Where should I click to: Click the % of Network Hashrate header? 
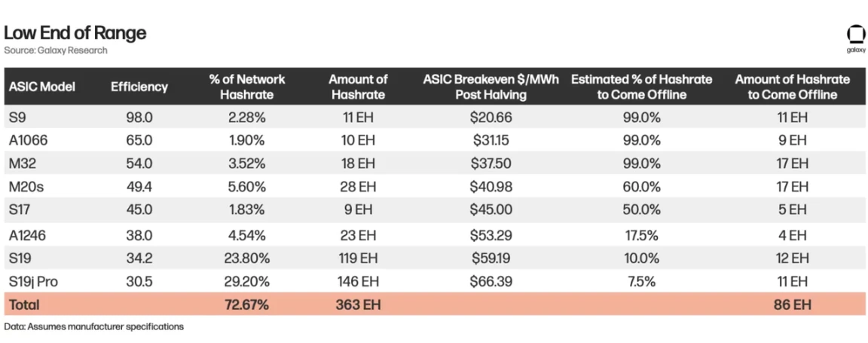click(246, 87)
